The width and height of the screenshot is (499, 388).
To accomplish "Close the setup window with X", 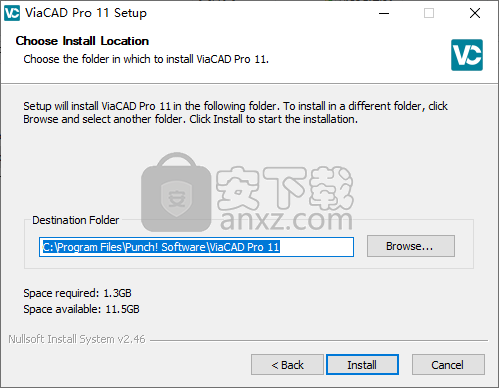I will [475, 13].
